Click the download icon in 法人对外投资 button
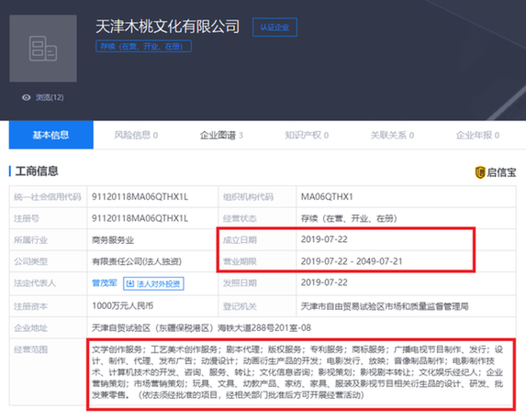 (x=129, y=284)
